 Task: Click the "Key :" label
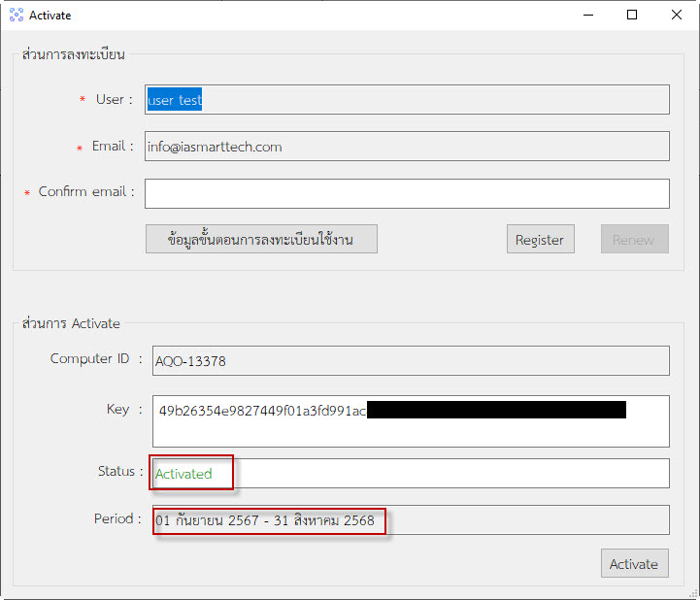(124, 410)
